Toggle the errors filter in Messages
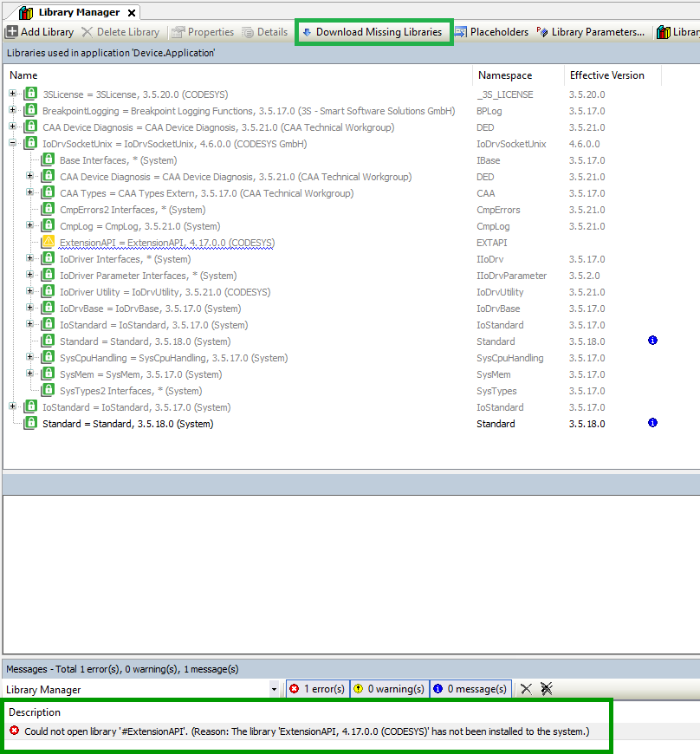700x754 pixels. pos(317,689)
